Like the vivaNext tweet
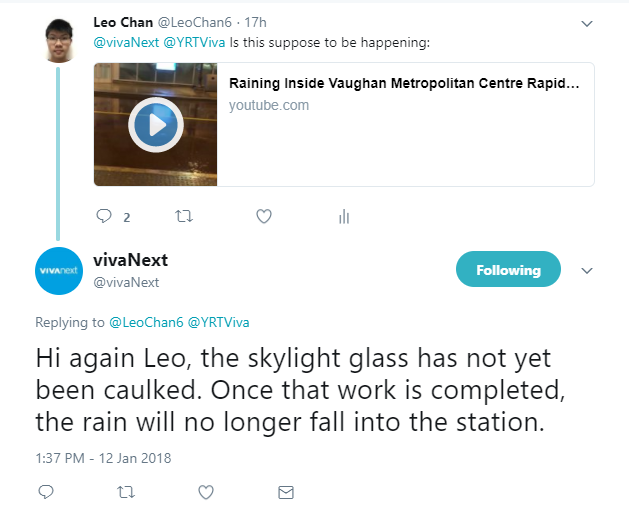The image size is (629, 531). 206,492
